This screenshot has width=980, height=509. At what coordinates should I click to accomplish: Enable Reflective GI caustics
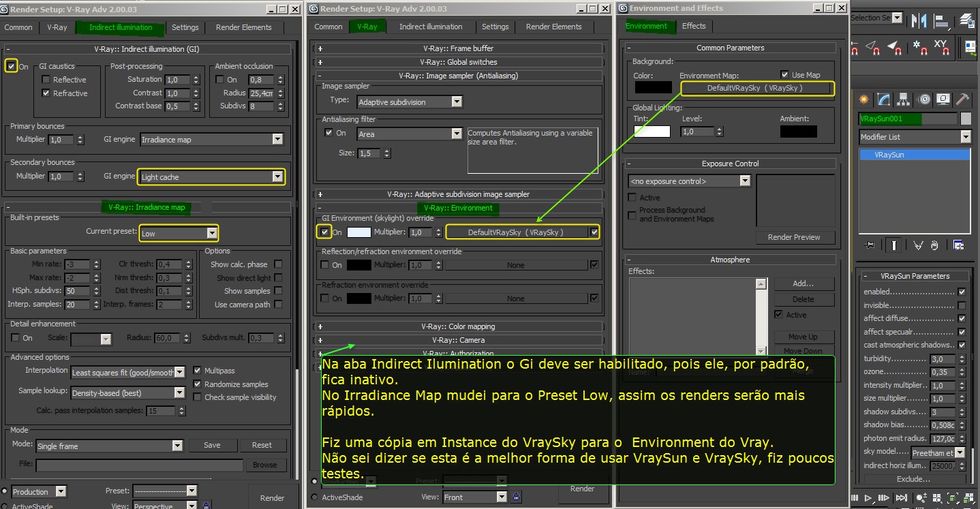pos(46,80)
